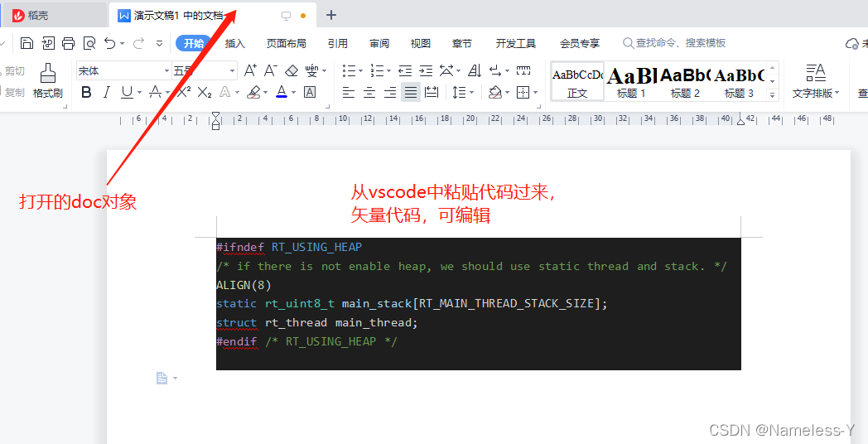Click the text highlight pen icon
The height and width of the screenshot is (444, 868).
[x=253, y=93]
